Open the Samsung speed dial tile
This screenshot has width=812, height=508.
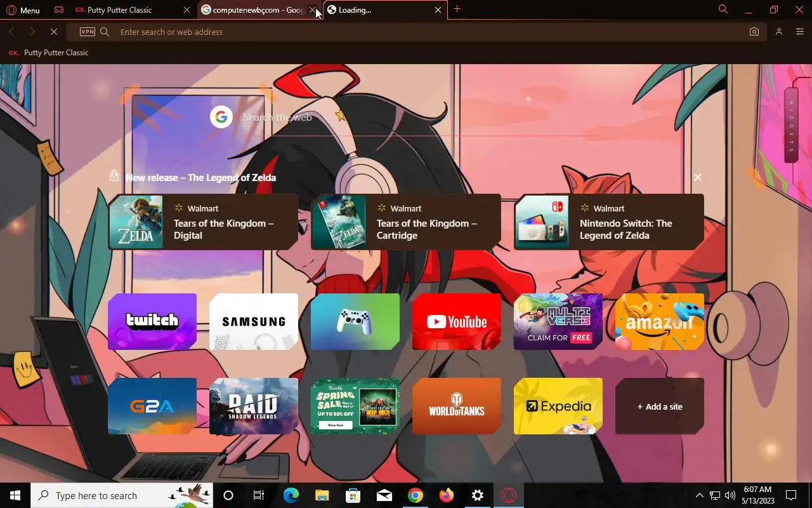[x=254, y=321]
